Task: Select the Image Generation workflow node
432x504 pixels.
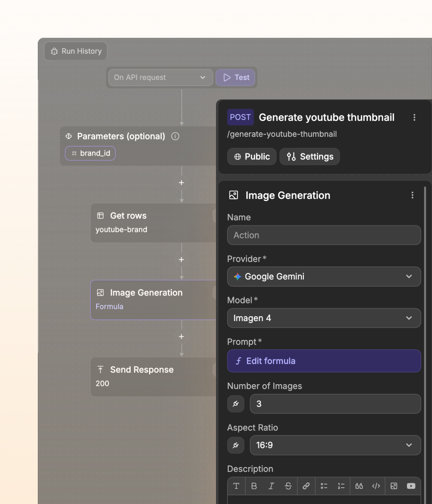Action: (x=154, y=300)
